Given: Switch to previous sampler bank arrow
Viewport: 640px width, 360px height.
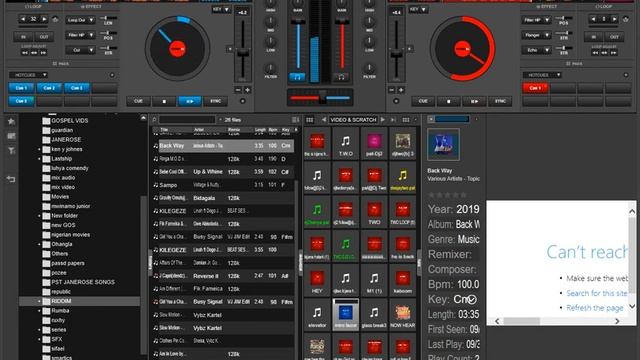Looking at the screenshot, I should pos(324,120).
